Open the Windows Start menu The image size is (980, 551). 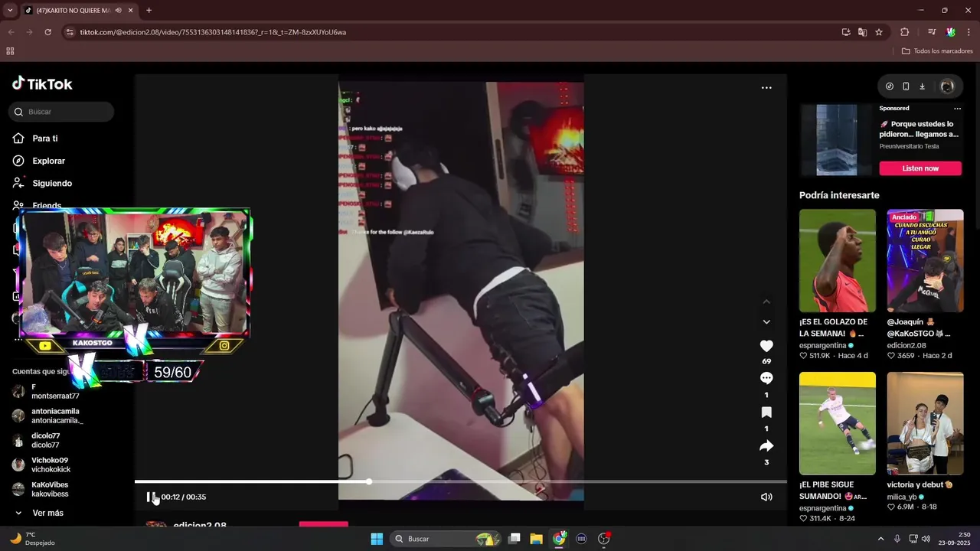(377, 539)
